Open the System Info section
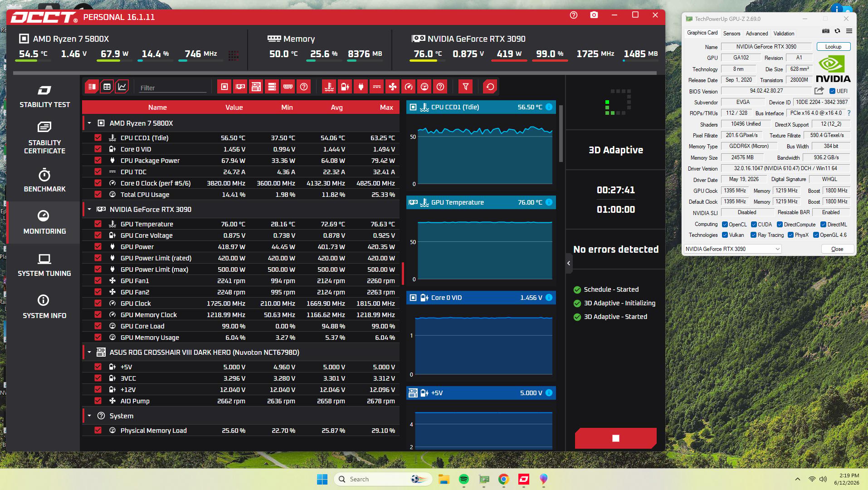 click(x=44, y=307)
